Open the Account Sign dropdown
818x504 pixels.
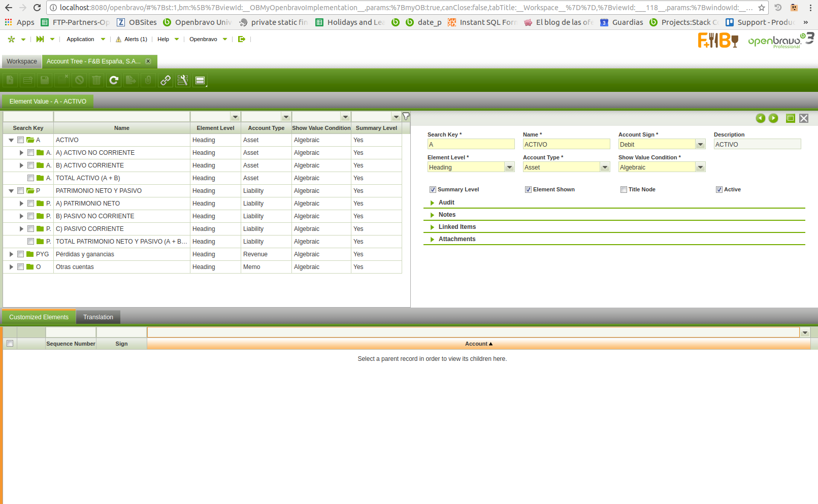[x=700, y=145]
